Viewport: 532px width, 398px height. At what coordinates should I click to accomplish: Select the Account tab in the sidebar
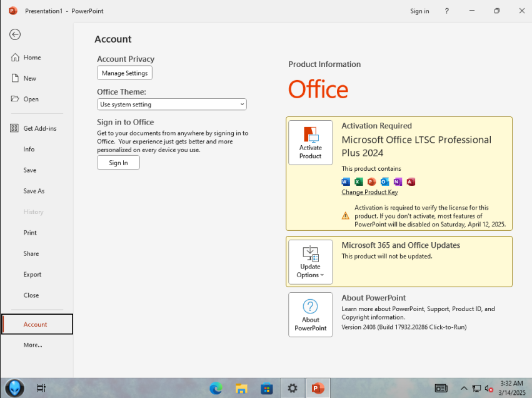[37, 324]
